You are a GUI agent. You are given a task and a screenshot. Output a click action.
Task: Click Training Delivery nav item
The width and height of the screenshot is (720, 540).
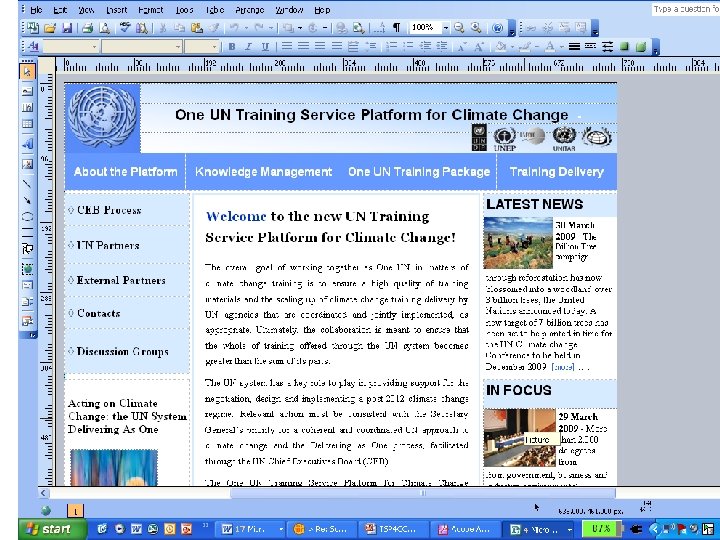coord(557,172)
